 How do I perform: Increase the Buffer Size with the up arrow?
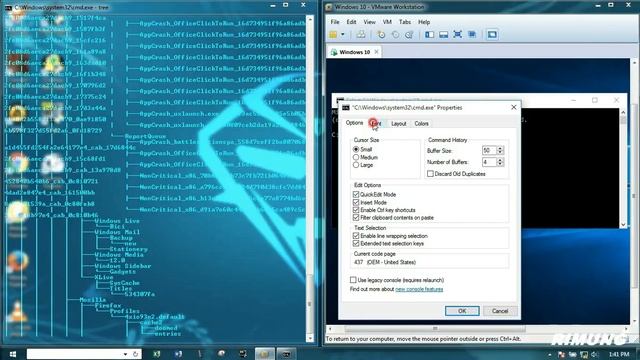[500, 149]
